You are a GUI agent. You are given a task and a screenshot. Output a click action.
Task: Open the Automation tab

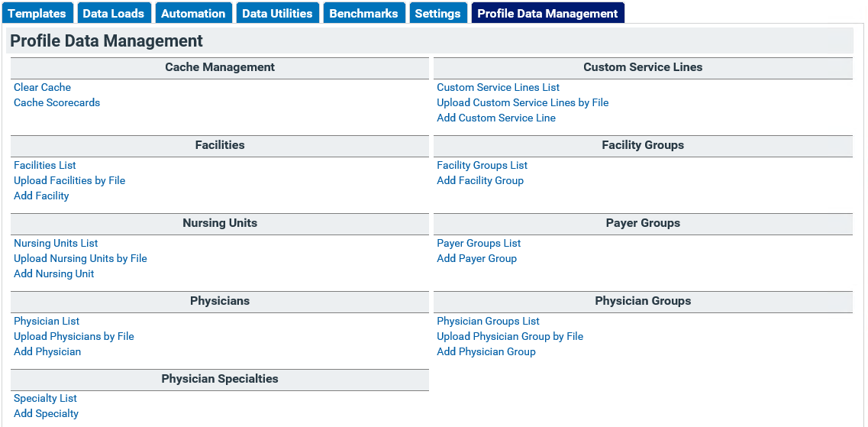[x=193, y=13]
